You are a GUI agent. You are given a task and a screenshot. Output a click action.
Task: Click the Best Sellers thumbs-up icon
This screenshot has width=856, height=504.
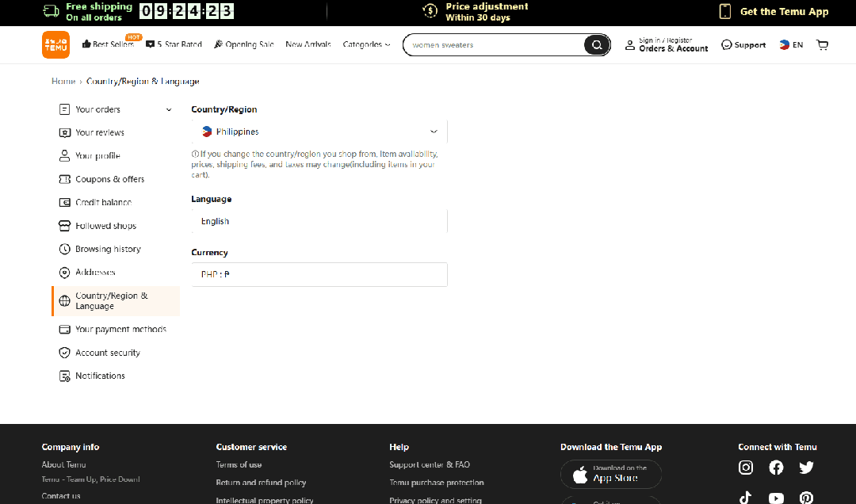pos(86,44)
